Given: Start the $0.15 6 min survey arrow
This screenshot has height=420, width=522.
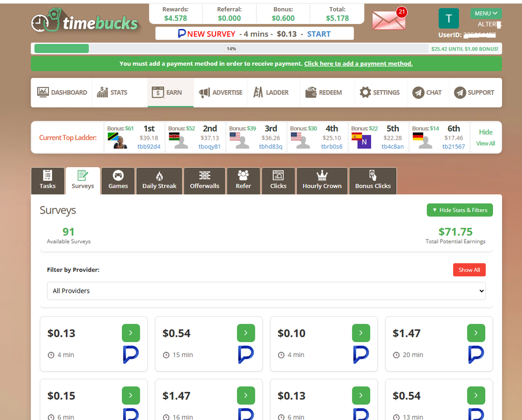Looking at the screenshot, I should click(131, 396).
